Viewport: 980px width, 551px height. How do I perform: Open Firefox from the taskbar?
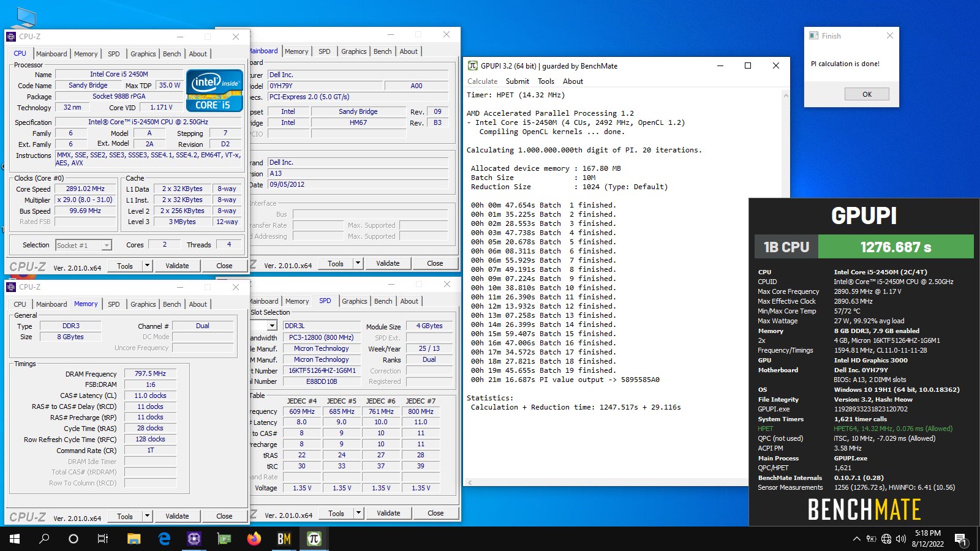coord(254,539)
